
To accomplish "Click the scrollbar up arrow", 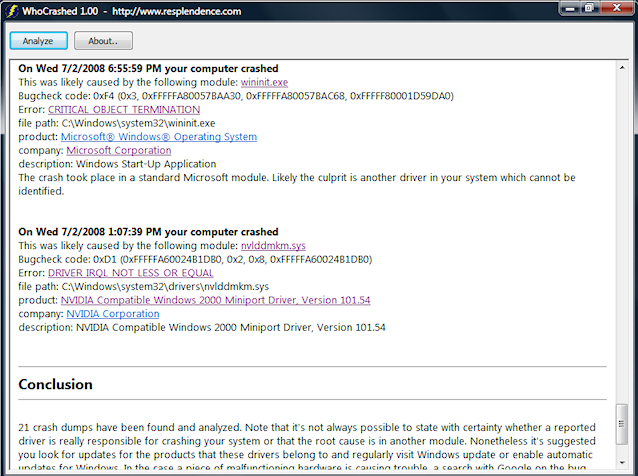I will (x=622, y=67).
